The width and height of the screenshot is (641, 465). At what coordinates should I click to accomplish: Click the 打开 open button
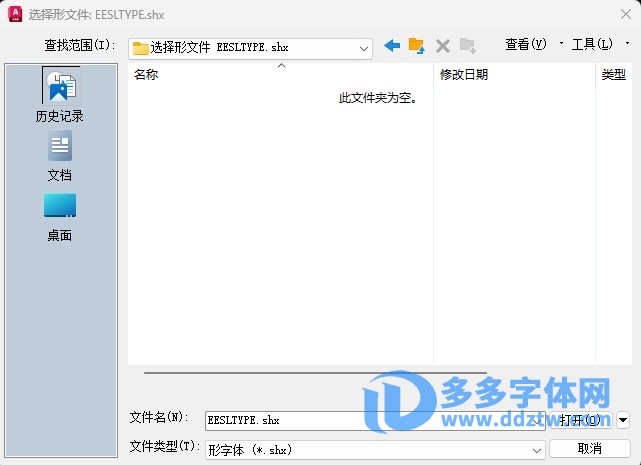tap(580, 420)
